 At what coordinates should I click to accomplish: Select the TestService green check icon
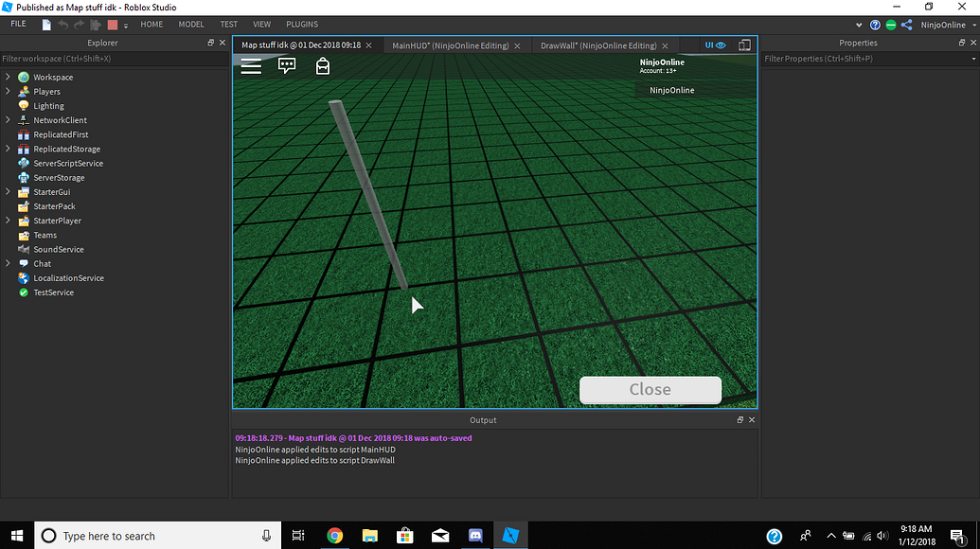click(24, 292)
